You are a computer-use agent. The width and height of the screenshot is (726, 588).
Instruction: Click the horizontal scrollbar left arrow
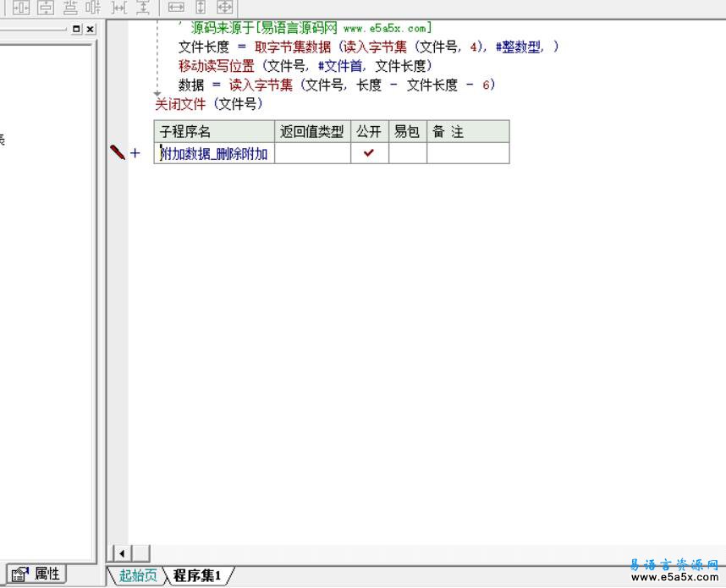pos(122,553)
